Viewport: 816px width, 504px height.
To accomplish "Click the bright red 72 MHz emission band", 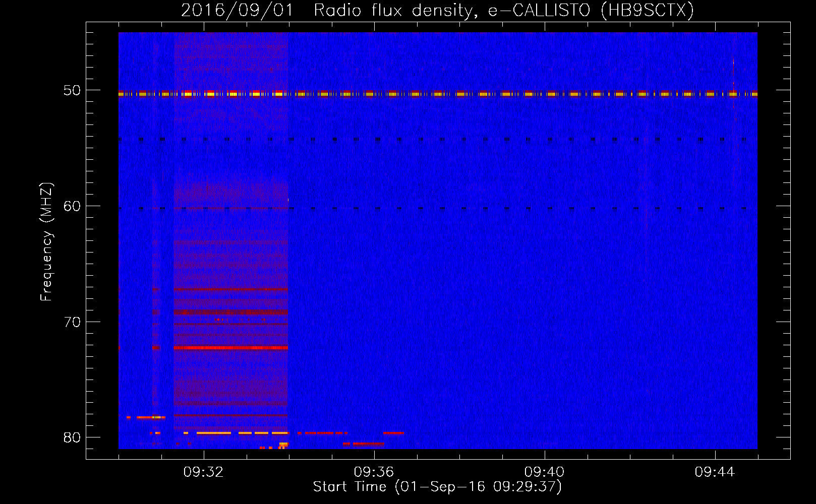I will (x=230, y=348).
